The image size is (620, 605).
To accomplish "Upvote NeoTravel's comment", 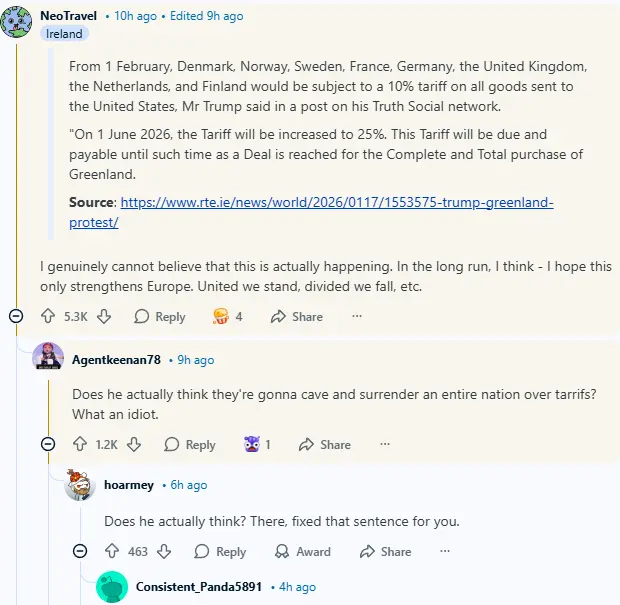I will pyautogui.click(x=47, y=316).
